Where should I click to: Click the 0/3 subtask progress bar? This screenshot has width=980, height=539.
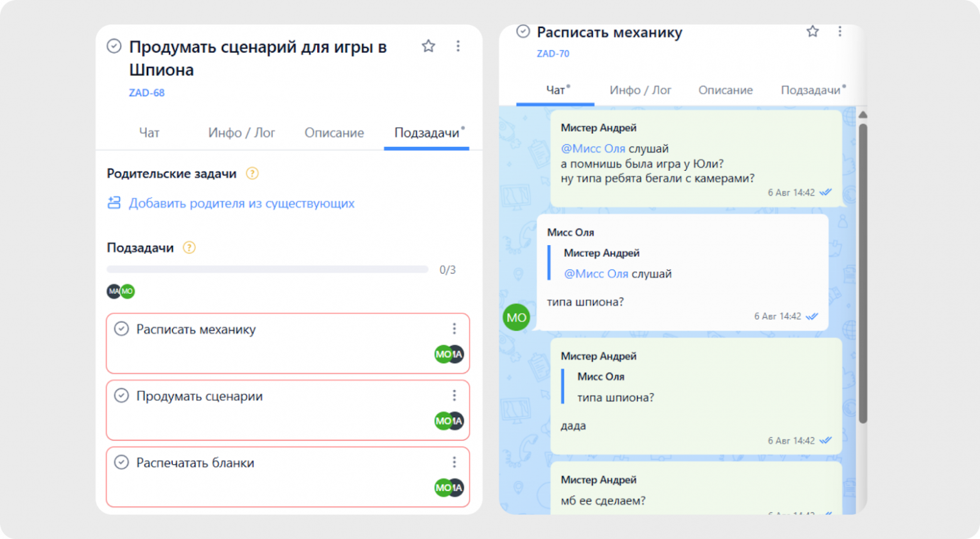[267, 269]
